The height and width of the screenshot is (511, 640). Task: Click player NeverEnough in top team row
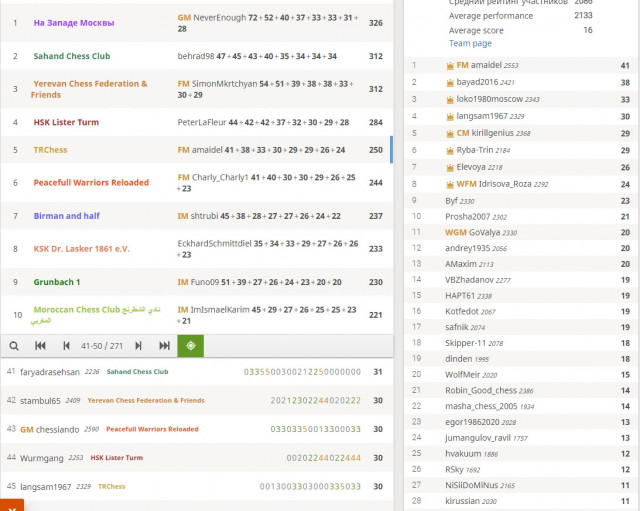click(x=220, y=18)
